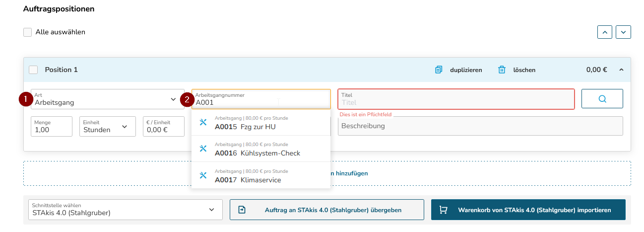Click the € / Einheit price field
Image resolution: width=644 pixels, height=232 pixels.
coord(164,126)
